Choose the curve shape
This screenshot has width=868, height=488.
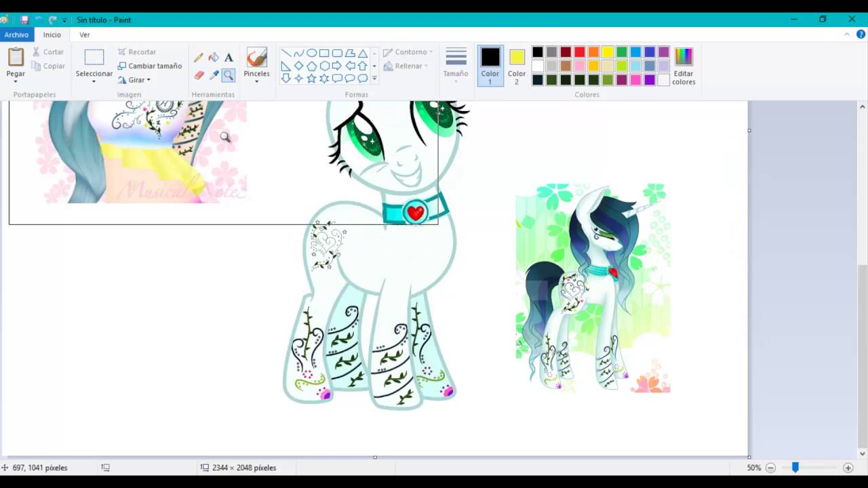click(x=298, y=53)
